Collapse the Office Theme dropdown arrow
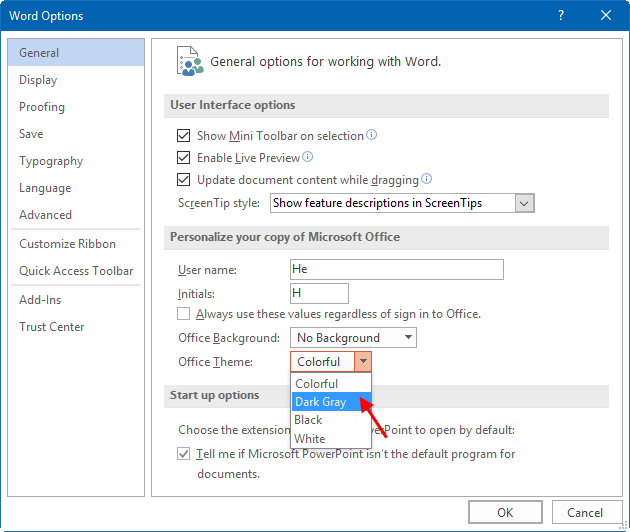The width and height of the screenshot is (630, 532). [363, 361]
